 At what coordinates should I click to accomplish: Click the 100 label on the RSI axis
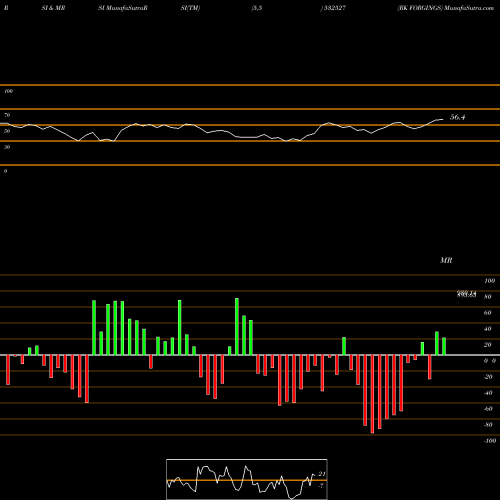click(8, 91)
